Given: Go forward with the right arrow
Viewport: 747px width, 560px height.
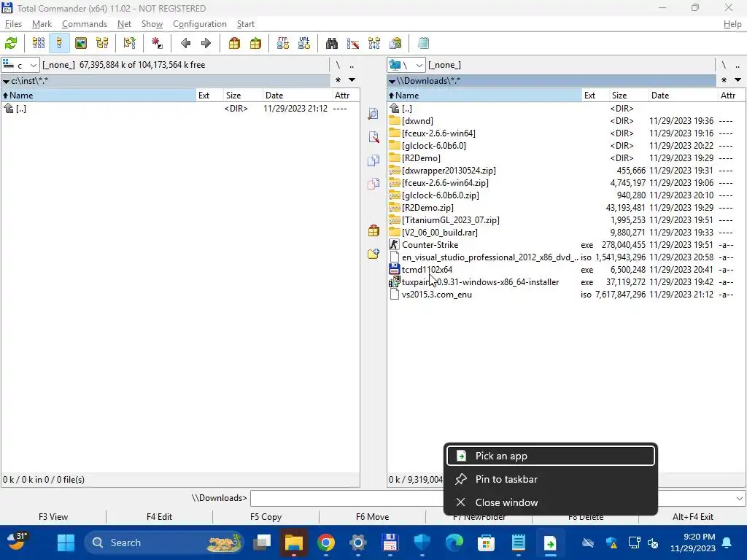Looking at the screenshot, I should [206, 43].
